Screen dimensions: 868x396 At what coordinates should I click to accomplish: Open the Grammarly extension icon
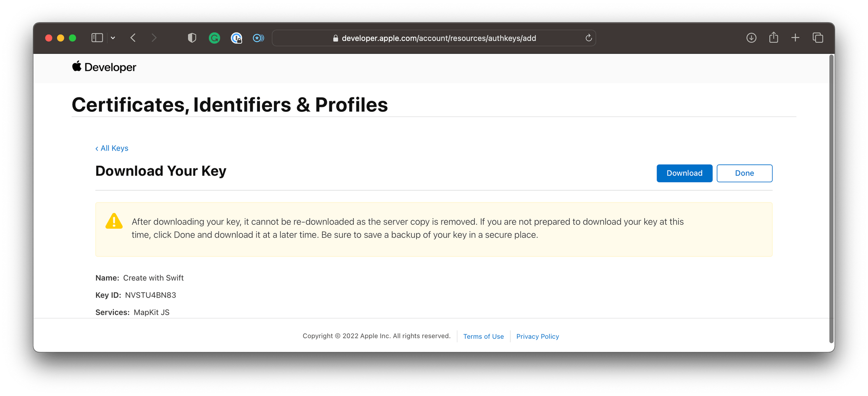214,38
